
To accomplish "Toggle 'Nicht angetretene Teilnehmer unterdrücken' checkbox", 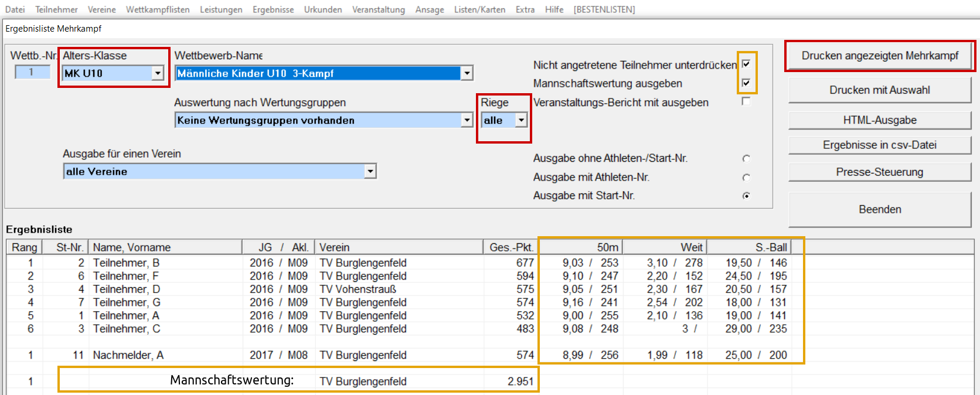I will 746,64.
